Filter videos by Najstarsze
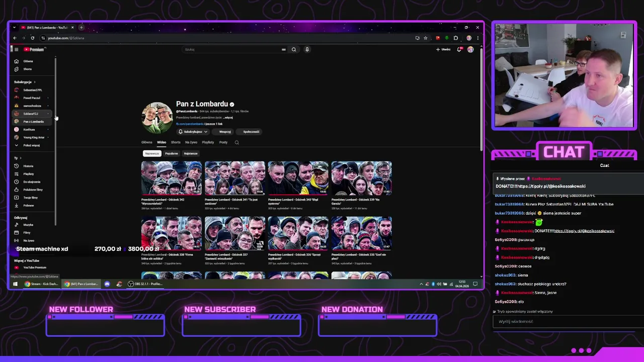 click(x=191, y=153)
